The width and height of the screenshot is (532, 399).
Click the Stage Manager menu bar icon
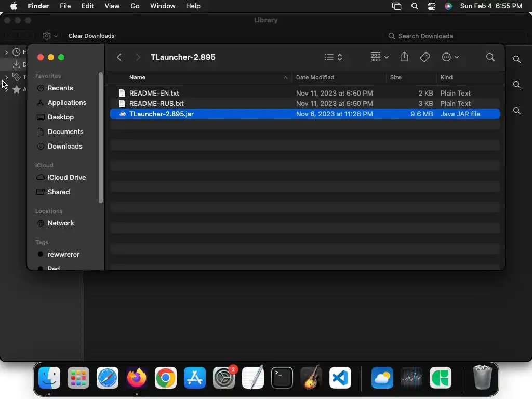point(396,6)
